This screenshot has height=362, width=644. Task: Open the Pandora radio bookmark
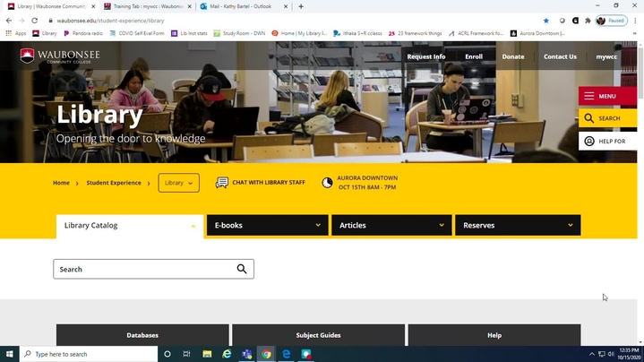click(83, 33)
